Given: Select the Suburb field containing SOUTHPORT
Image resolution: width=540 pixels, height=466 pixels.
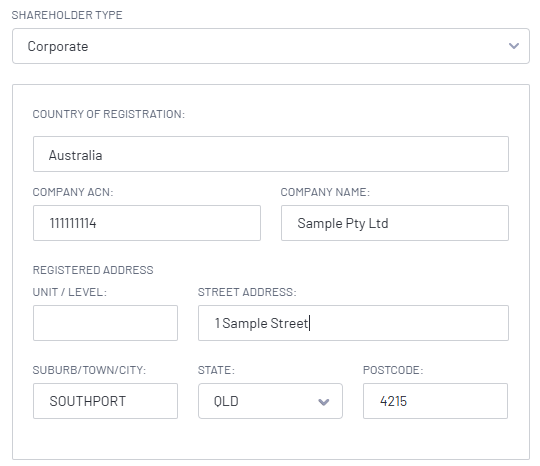Looking at the screenshot, I should (105, 401).
